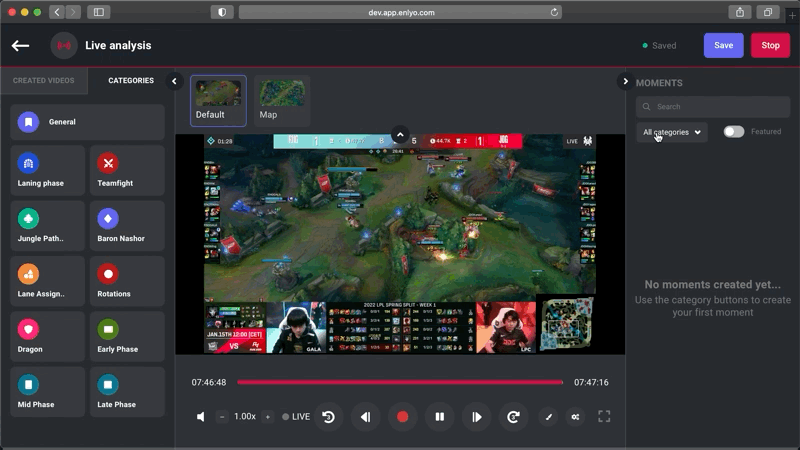The width and height of the screenshot is (800, 450).
Task: Reload the page in Safari
Action: [x=554, y=12]
